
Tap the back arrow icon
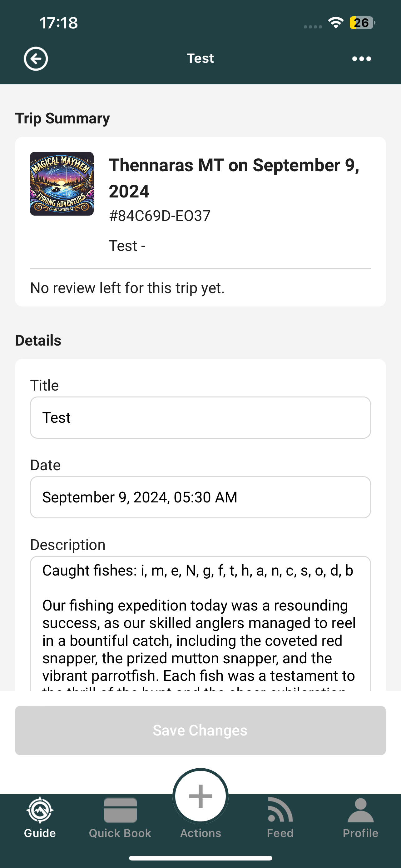(36, 59)
